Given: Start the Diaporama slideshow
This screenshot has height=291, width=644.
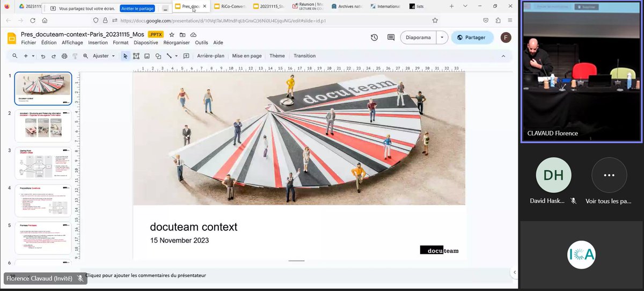Looking at the screenshot, I should (418, 38).
